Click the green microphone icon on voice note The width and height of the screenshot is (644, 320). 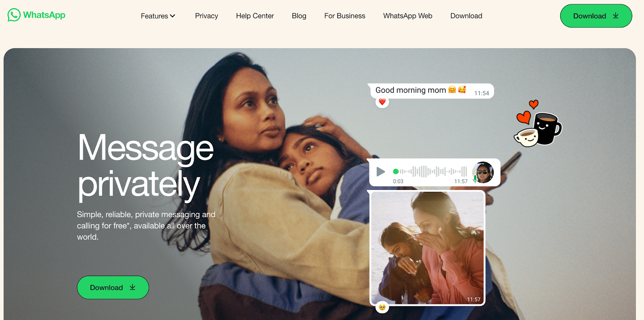click(475, 179)
